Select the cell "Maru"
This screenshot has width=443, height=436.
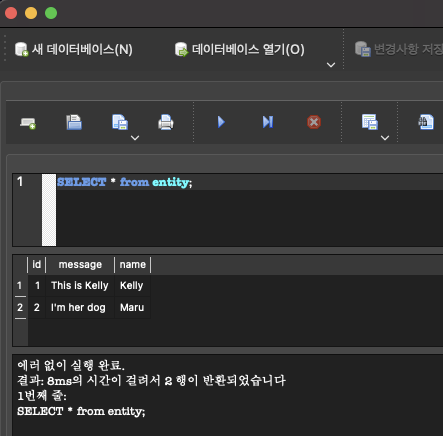click(133, 307)
